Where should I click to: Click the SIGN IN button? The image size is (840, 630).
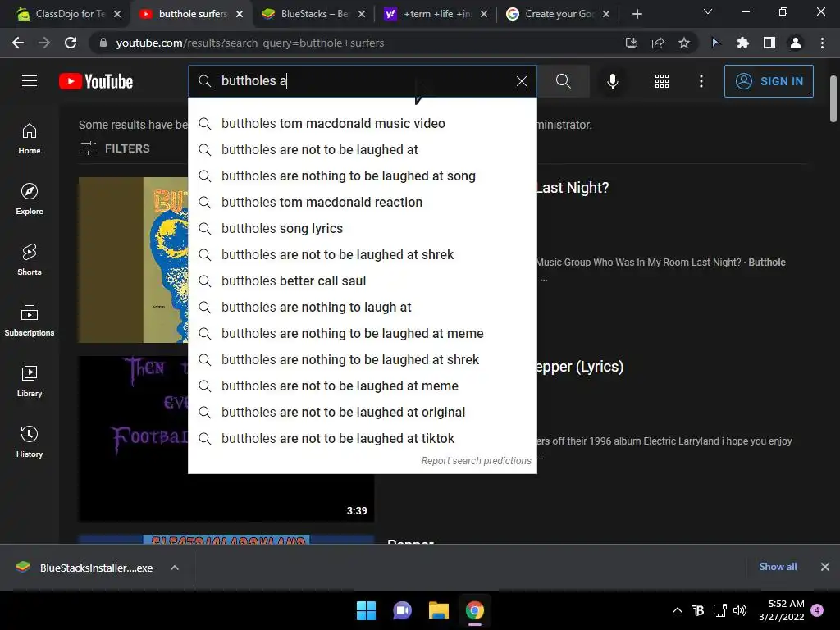point(769,81)
